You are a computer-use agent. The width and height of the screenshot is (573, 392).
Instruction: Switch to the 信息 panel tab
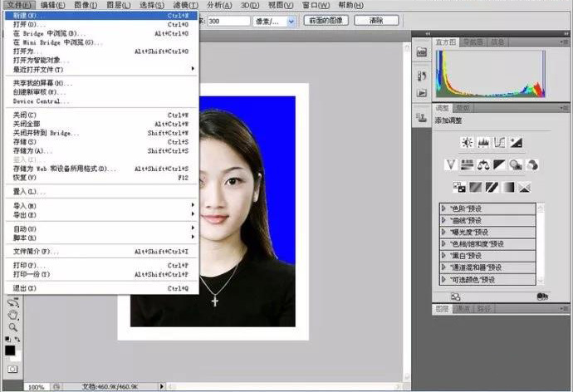496,41
